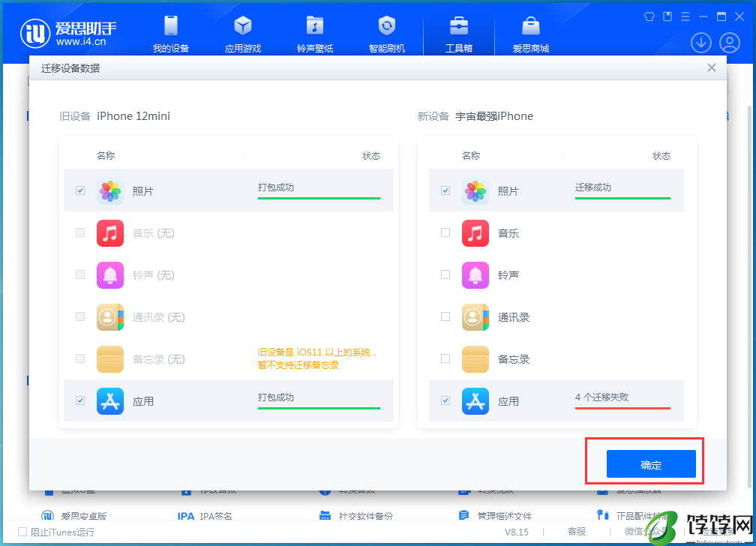Click Photos icon in old device list

click(110, 191)
